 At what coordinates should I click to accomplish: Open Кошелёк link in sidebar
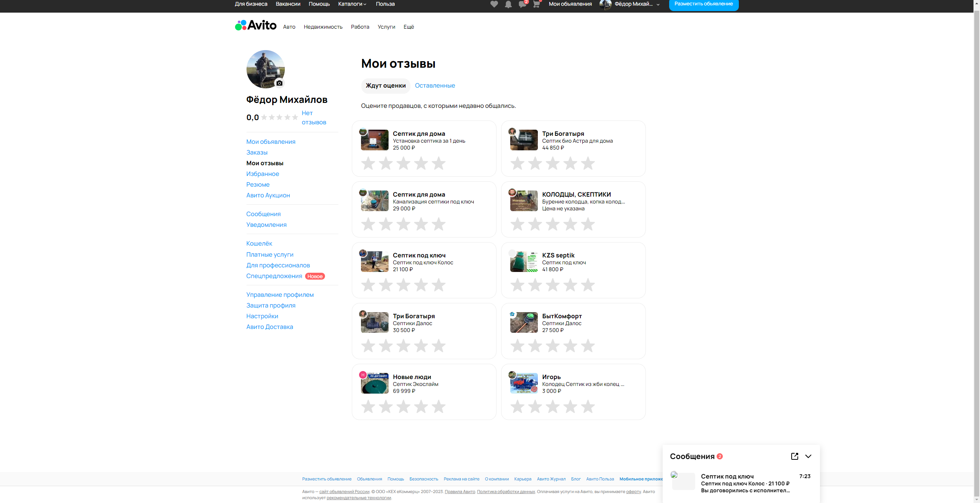click(259, 243)
